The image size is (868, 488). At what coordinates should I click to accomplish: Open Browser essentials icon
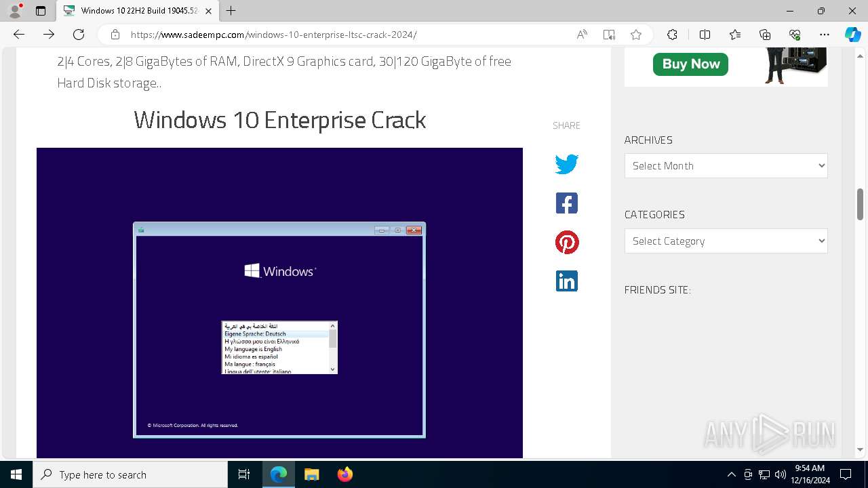click(795, 35)
